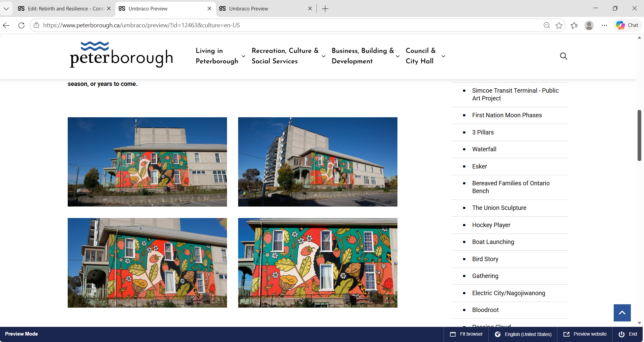644x342 pixels.
Task: Open the English (United States) culture selector
Action: pos(523,334)
